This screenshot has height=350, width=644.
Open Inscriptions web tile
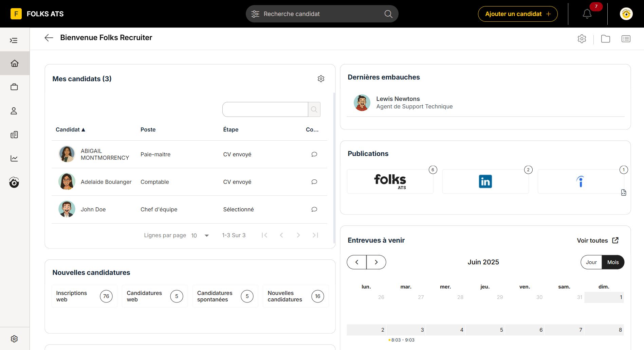tap(85, 296)
